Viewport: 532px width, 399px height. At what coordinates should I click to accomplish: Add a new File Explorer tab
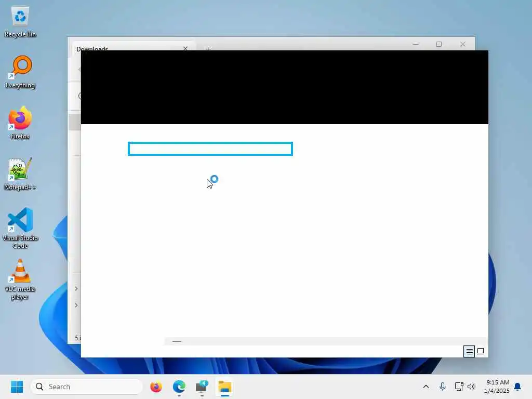point(208,48)
